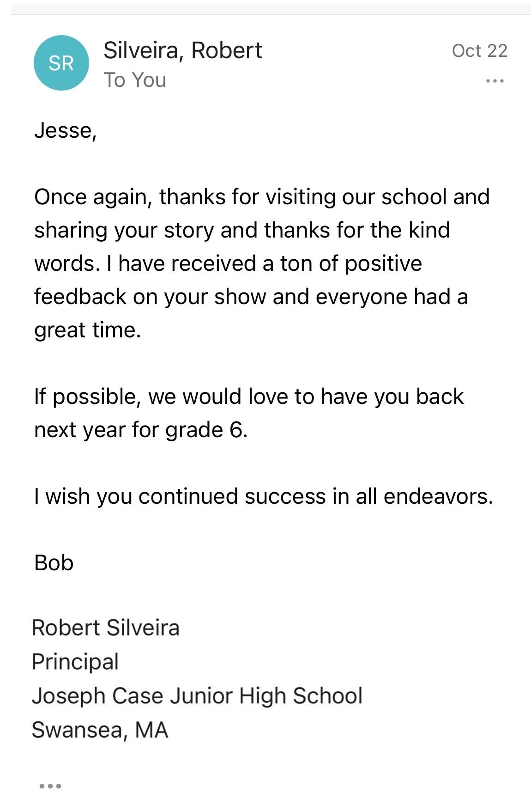Viewport: 531px width, 812px height.
Task: Click the line starting "feedback on your show"
Action: [251, 297]
